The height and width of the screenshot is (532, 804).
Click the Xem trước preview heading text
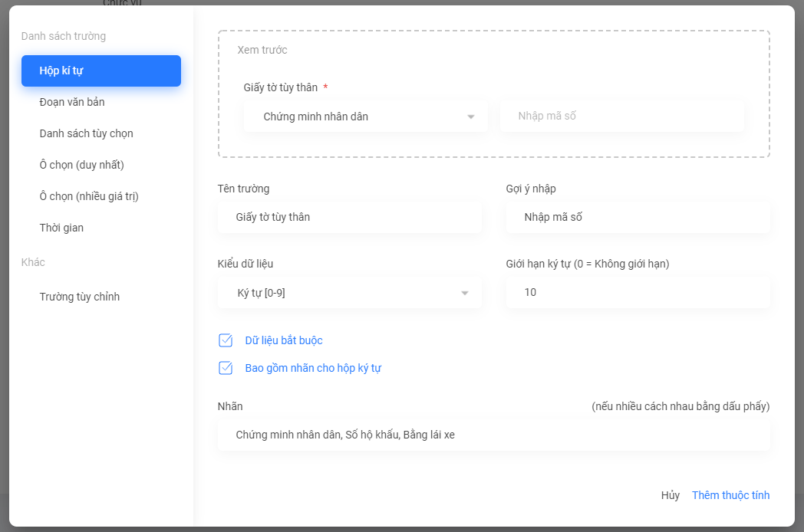[x=262, y=50]
